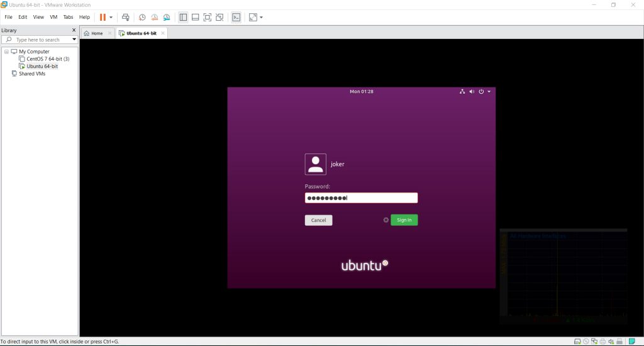The height and width of the screenshot is (346, 644).
Task: Open the library search filter dropdown
Action: tap(74, 40)
